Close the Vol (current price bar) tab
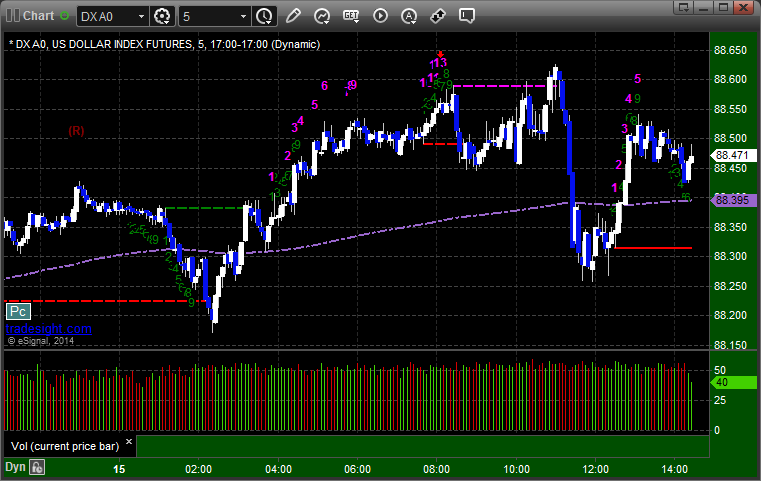The width and height of the screenshot is (761, 481). 129,442
